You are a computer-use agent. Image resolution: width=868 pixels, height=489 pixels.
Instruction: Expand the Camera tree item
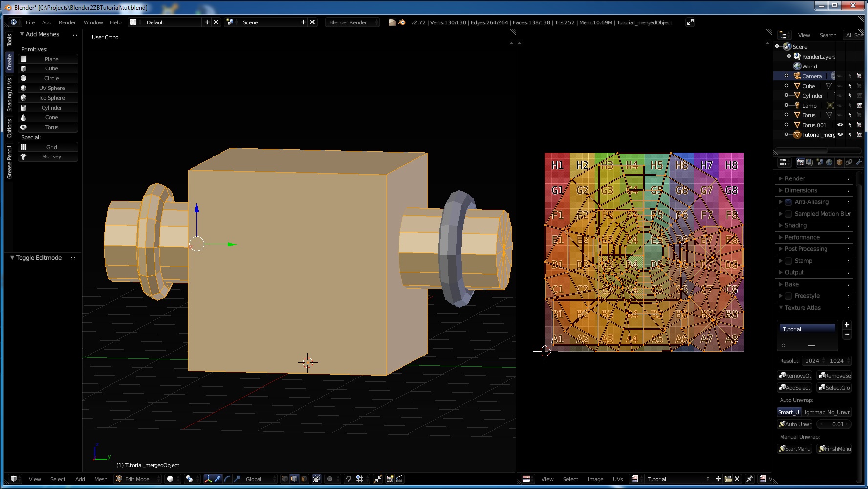(x=786, y=76)
